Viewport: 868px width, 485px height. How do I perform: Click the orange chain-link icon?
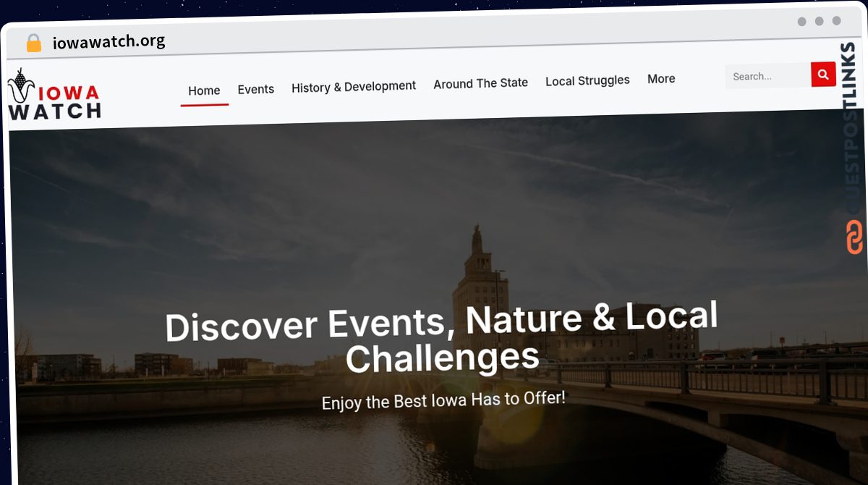854,237
